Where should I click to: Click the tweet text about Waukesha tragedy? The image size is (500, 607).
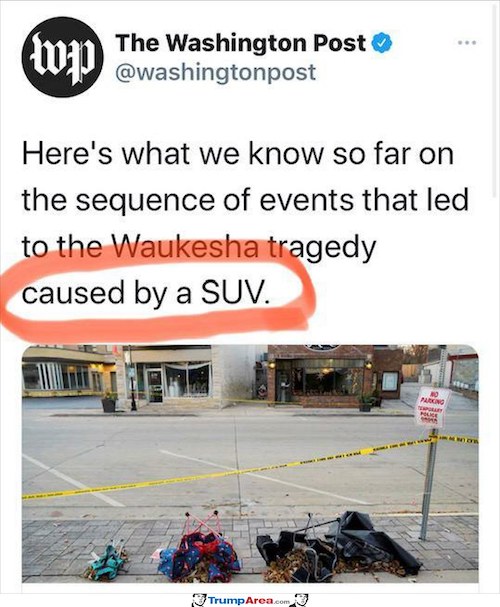[245, 224]
